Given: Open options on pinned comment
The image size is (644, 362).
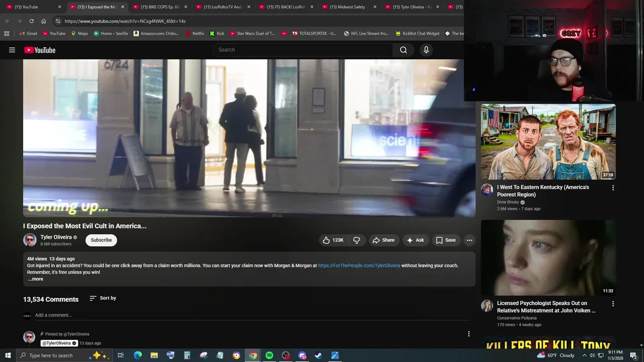Looking at the screenshot, I should click(x=469, y=334).
